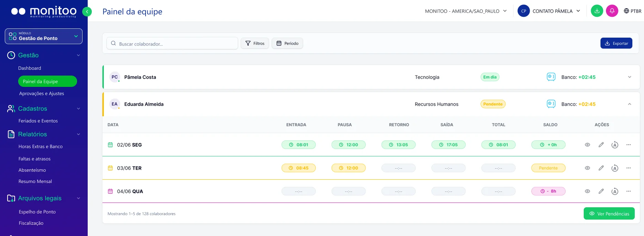Click the Ver Pendências button
Screen dimensions: 644x236
tap(609, 213)
